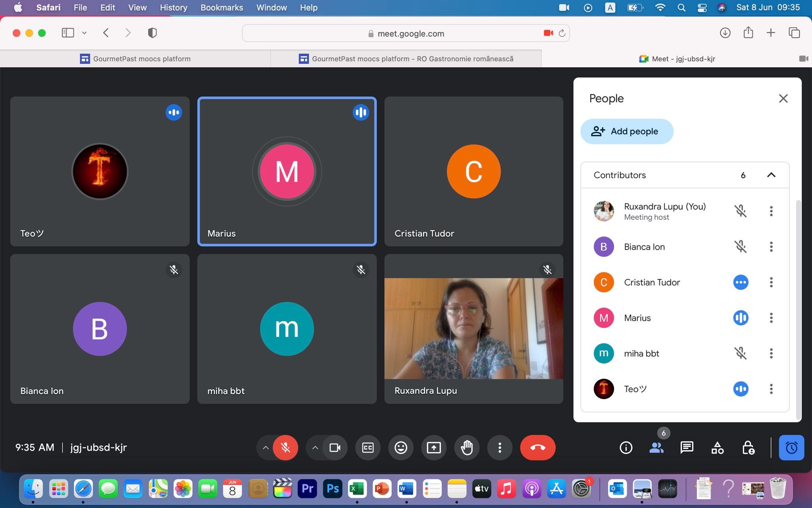Open the host controls lock icon
812x508 pixels.
tap(748, 448)
